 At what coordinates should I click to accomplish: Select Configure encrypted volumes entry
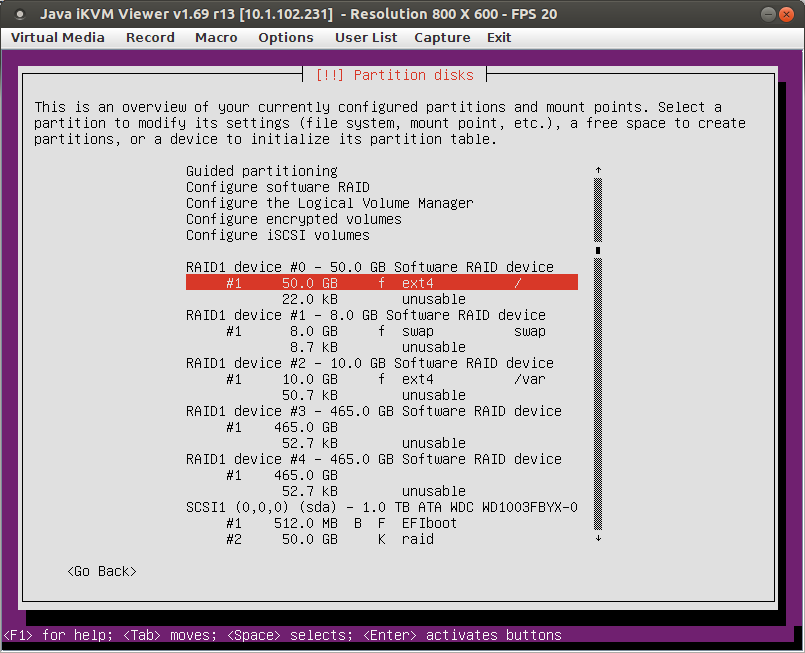tap(294, 219)
